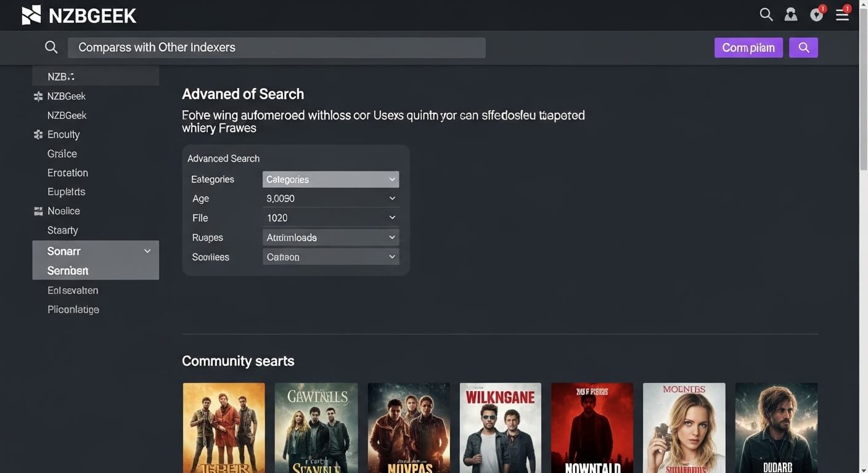Open the hamburger menu icon
The height and width of the screenshot is (473, 868).
coord(842,15)
